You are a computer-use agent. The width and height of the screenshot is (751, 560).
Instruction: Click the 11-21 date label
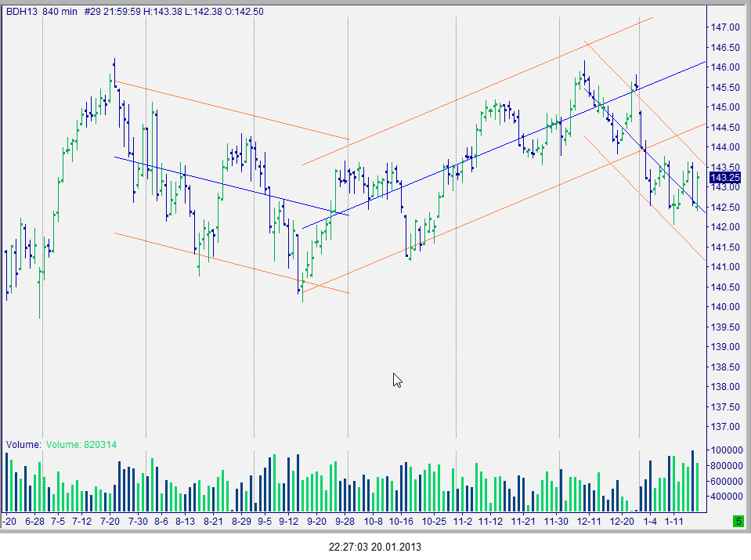(x=523, y=521)
